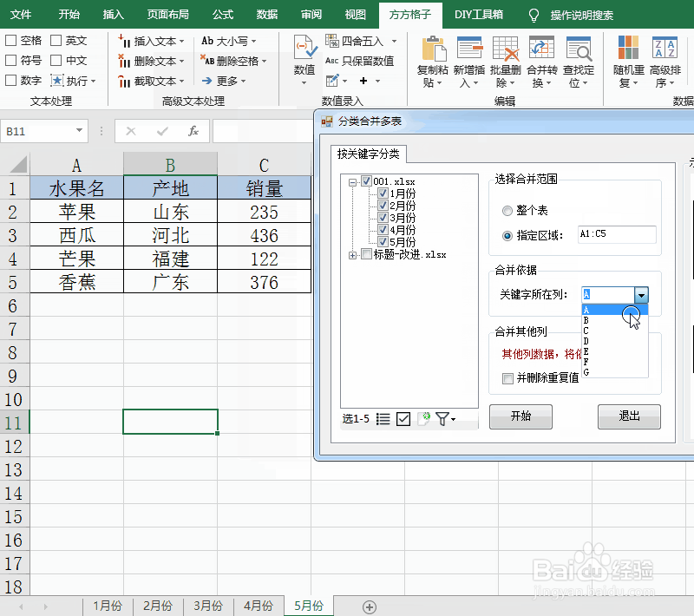Click the 指定区域 range input field
694x616 pixels.
(617, 234)
